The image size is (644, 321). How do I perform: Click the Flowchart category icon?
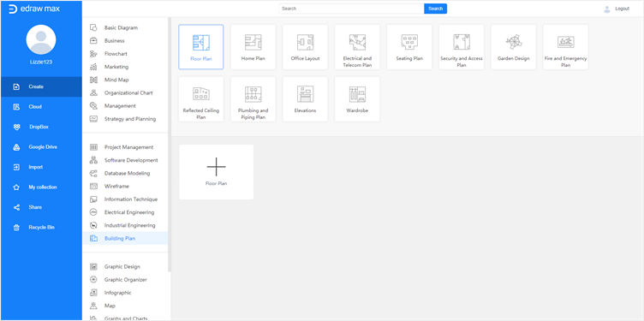click(93, 54)
